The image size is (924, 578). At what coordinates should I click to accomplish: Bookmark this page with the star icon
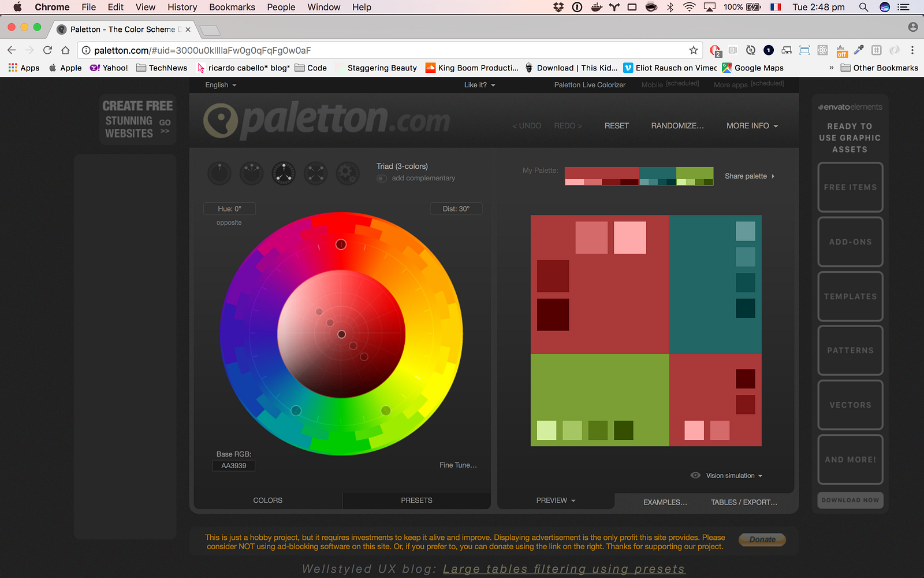pyautogui.click(x=694, y=50)
